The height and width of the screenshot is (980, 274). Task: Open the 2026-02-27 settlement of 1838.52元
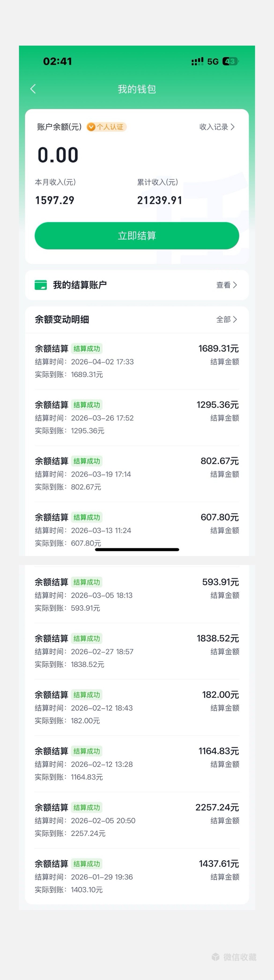(137, 651)
